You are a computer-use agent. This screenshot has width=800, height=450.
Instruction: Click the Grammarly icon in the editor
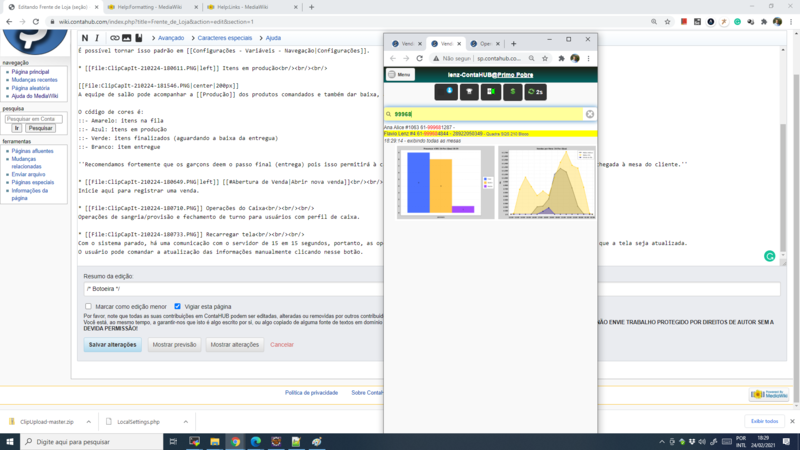coord(769,256)
